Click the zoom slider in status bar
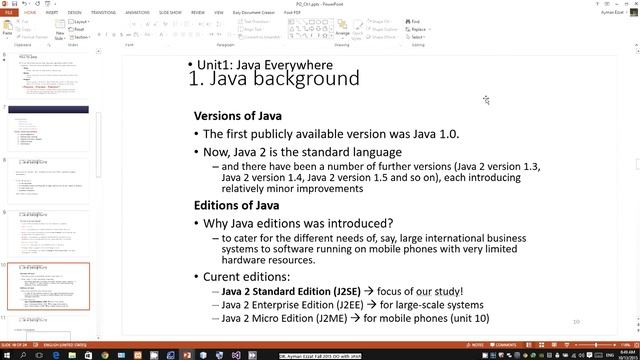The width and height of the screenshot is (640, 360). pos(596,345)
